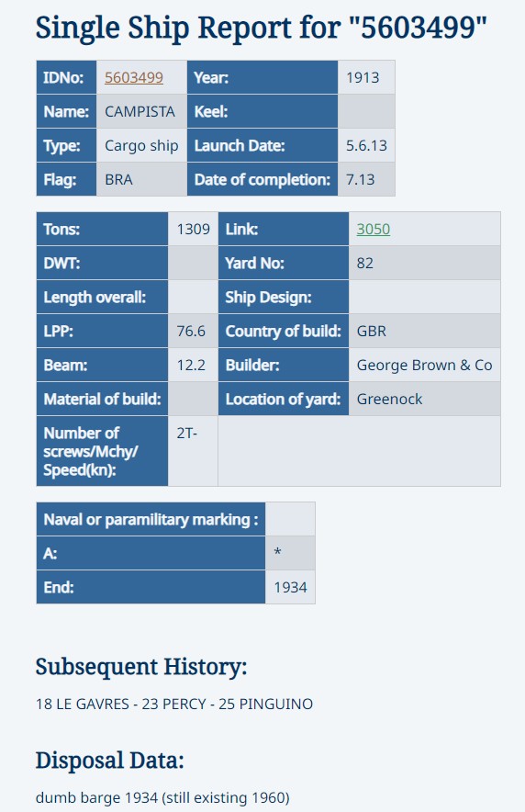Open the Link number 3050
Viewport: 525px width, 812px height.
click(x=373, y=229)
